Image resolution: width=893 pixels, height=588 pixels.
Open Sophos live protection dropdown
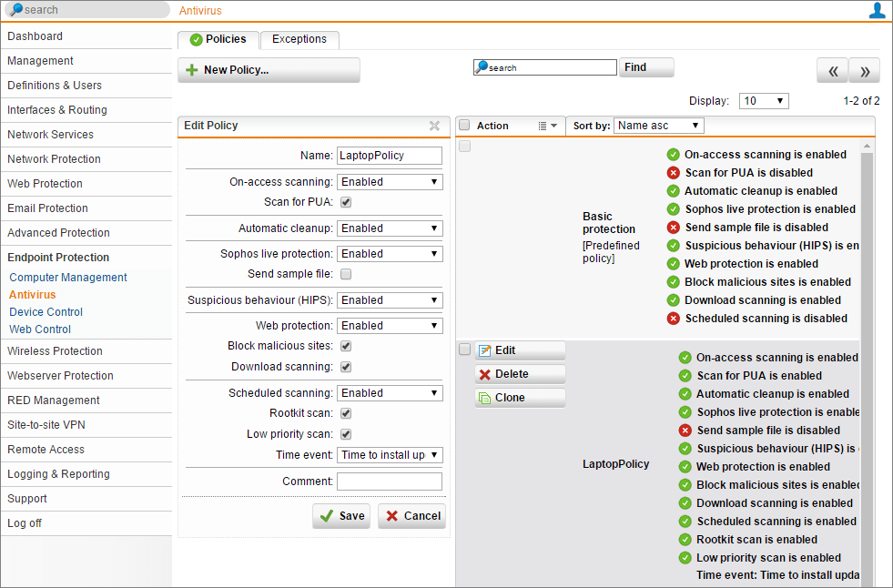click(390, 254)
